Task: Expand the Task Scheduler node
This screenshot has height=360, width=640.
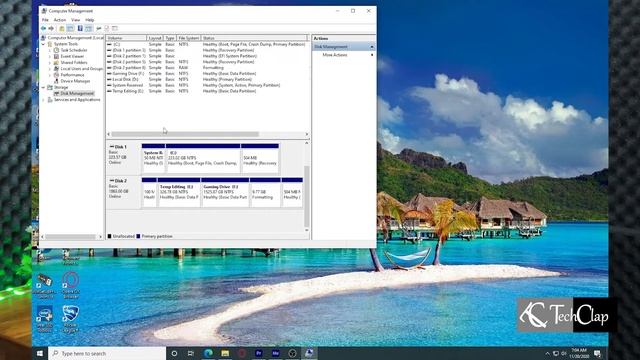Action: (x=50, y=50)
